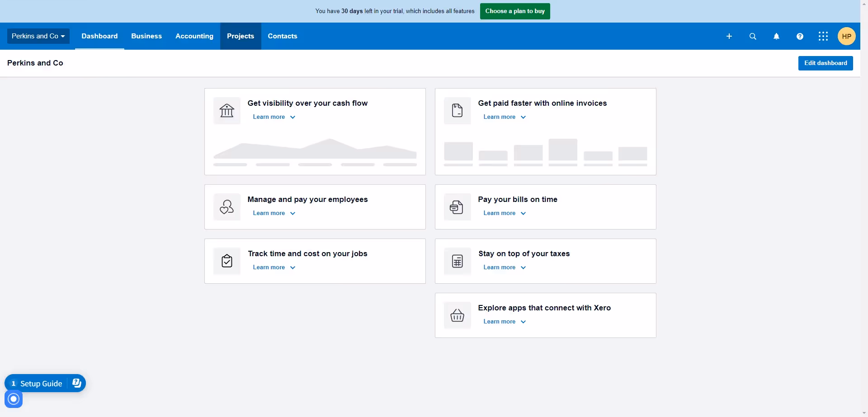Click the cash flow placeholder chart
The height and width of the screenshot is (417, 868).
(x=315, y=152)
